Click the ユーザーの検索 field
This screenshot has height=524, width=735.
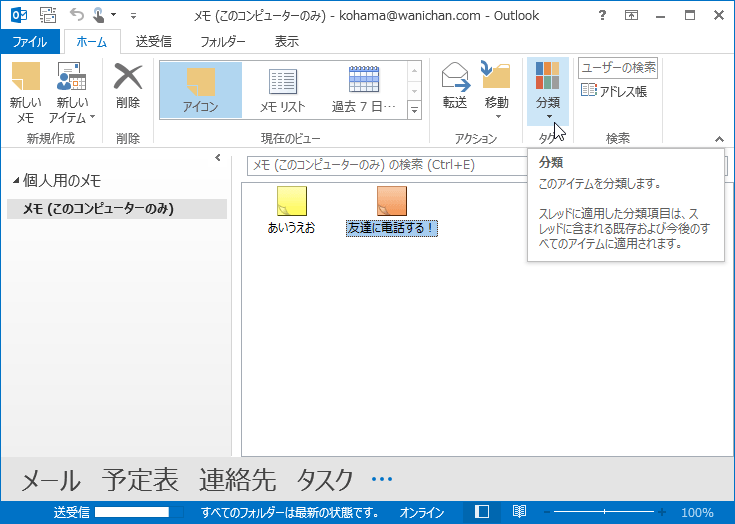pyautogui.click(x=618, y=68)
